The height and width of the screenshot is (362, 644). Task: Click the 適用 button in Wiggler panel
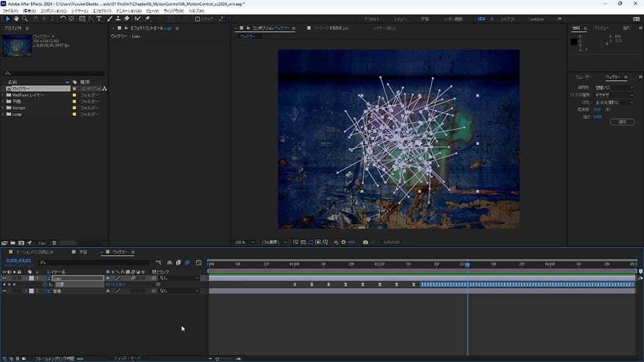click(x=622, y=122)
